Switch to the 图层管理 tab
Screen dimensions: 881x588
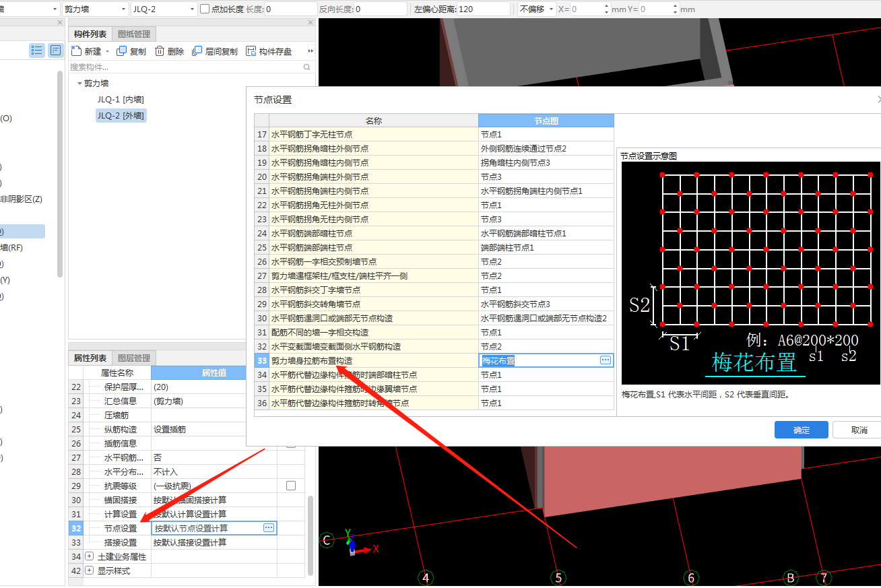coord(134,358)
